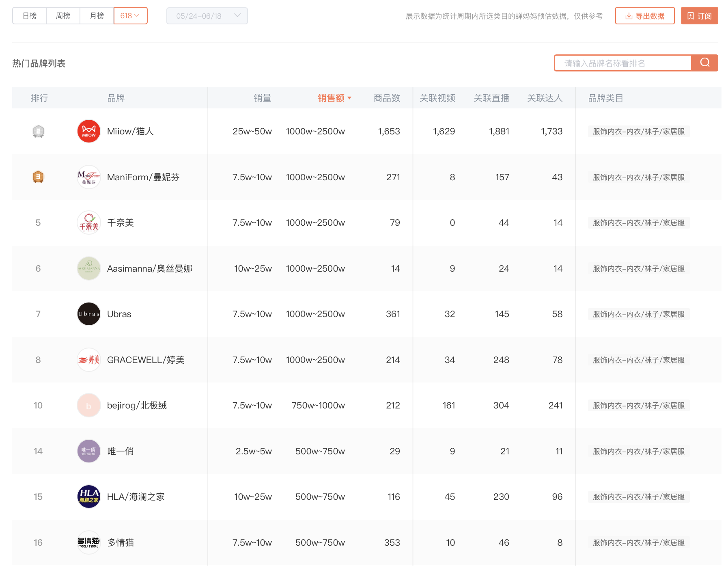Viewport: 728px width, 566px height.
Task: Click the GRACEWELL brand logo
Action: 89,360
